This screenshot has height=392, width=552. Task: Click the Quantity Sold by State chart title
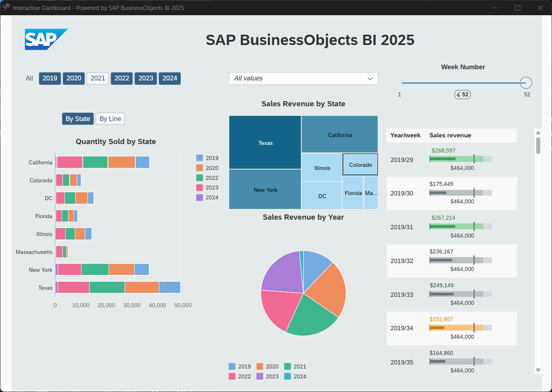click(x=116, y=142)
